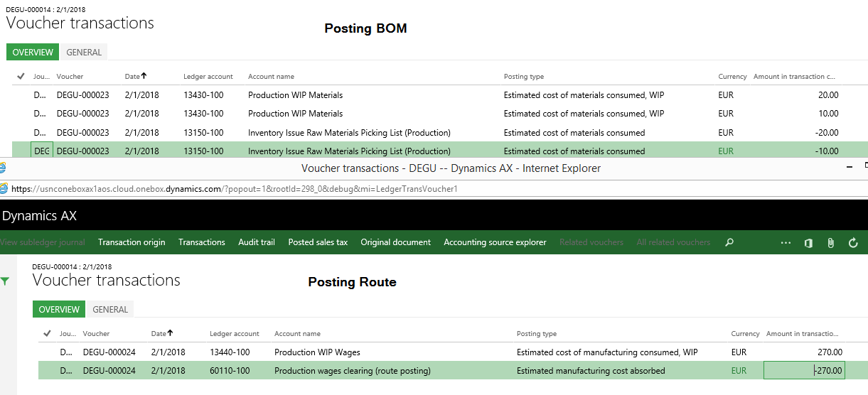The height and width of the screenshot is (395, 868).
Task: Click the Audit trail action
Action: click(256, 242)
